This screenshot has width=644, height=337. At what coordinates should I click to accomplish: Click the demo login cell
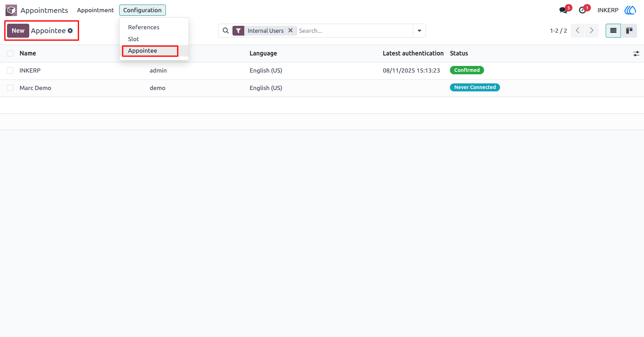click(x=158, y=88)
